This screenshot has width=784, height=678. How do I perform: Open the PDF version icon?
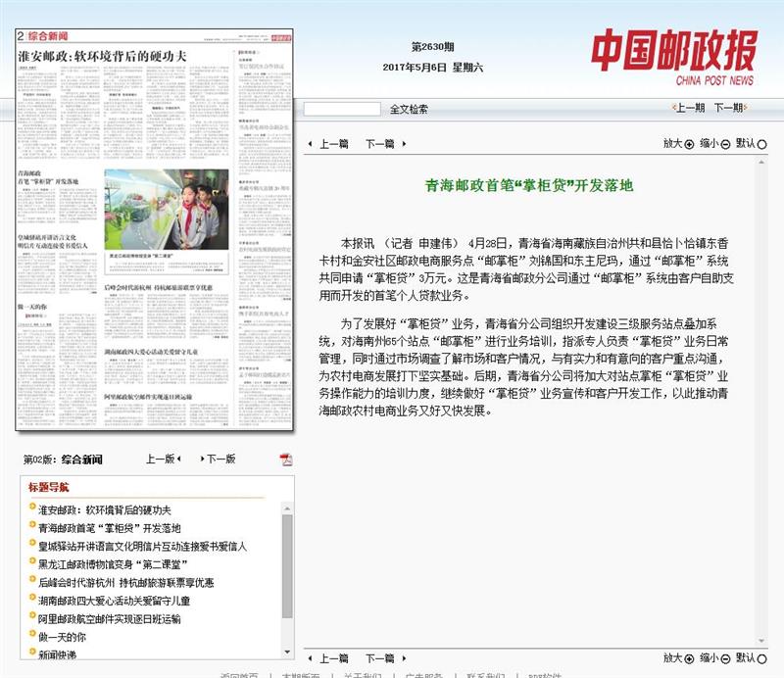pos(286,460)
